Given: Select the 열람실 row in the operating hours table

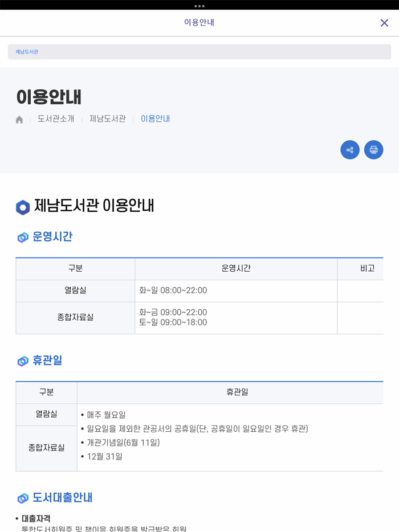Looking at the screenshot, I should tap(75, 290).
